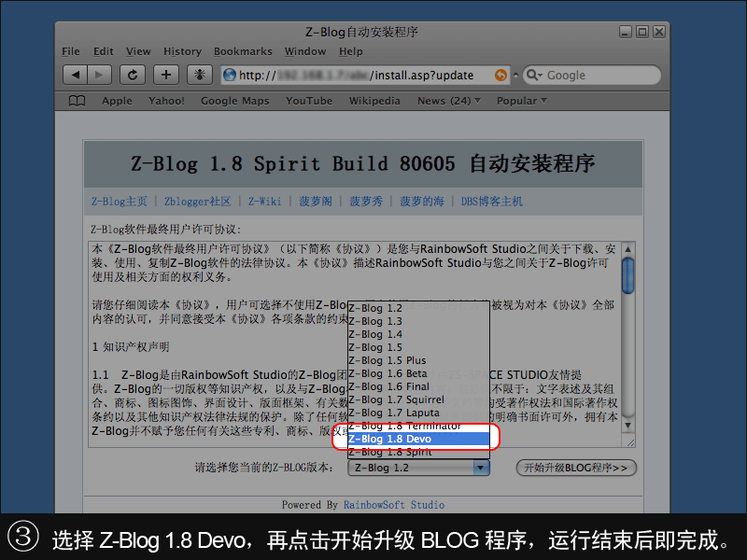Open the RainbowSoft Studio footer link
Image resolution: width=747 pixels, height=560 pixels.
tap(394, 505)
